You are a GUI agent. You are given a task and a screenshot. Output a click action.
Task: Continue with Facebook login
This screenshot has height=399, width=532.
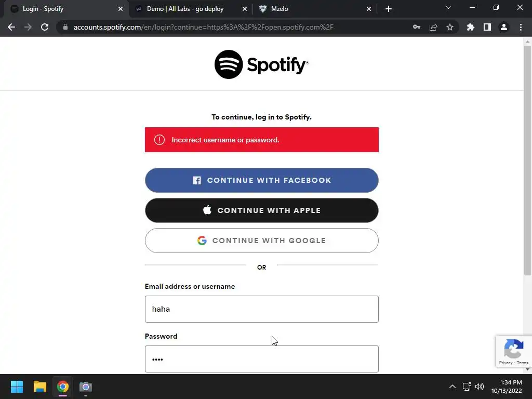coord(262,180)
